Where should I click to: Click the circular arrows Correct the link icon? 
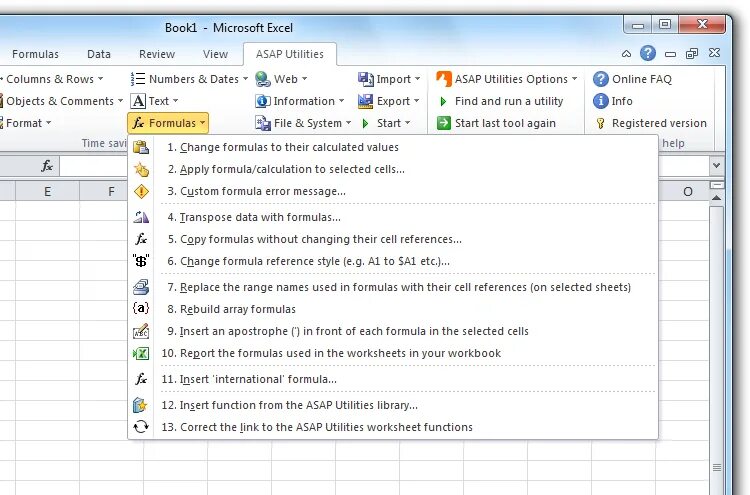pos(141,427)
